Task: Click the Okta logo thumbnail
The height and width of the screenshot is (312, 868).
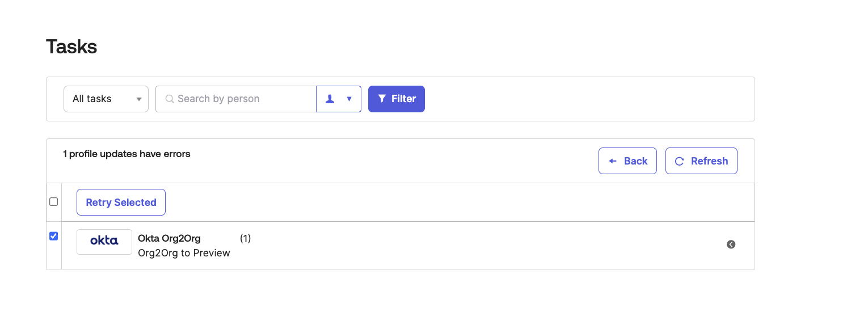Action: tap(104, 242)
